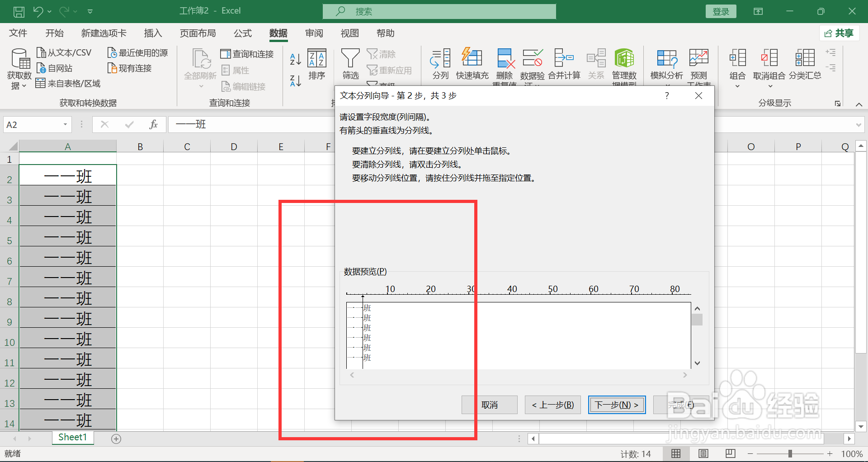
Task: Click the Sign in (登录) button
Action: pyautogui.click(x=721, y=11)
